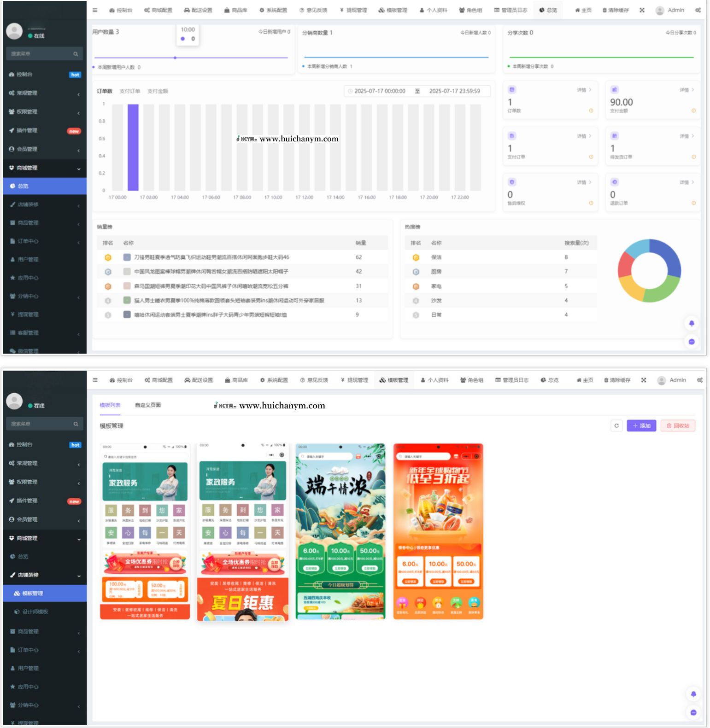Expand 详情 arrow on the 售后维权 card
710x728 pixels.
point(584,183)
